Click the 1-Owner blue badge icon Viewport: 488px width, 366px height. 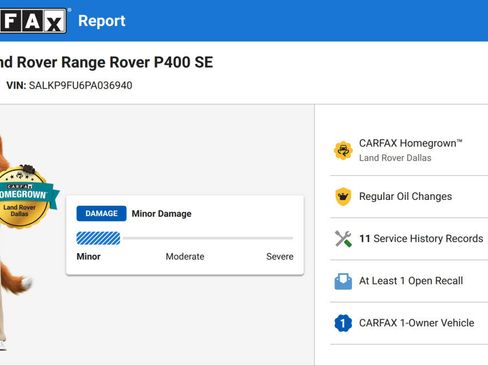point(343,323)
